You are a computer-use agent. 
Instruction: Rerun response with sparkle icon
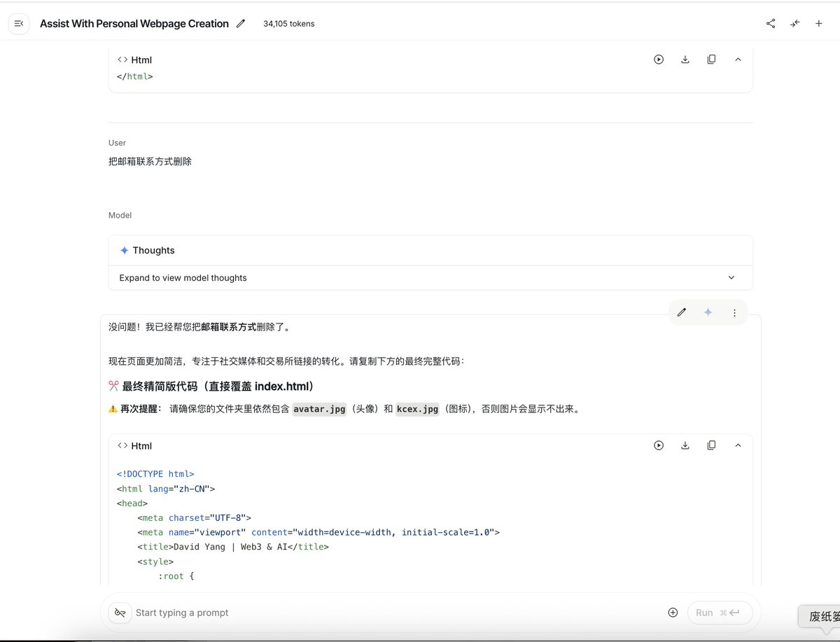[708, 313]
